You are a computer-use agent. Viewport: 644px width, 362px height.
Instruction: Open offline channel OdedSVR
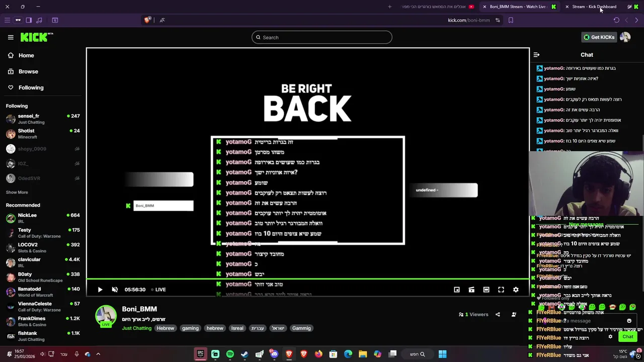(x=43, y=178)
